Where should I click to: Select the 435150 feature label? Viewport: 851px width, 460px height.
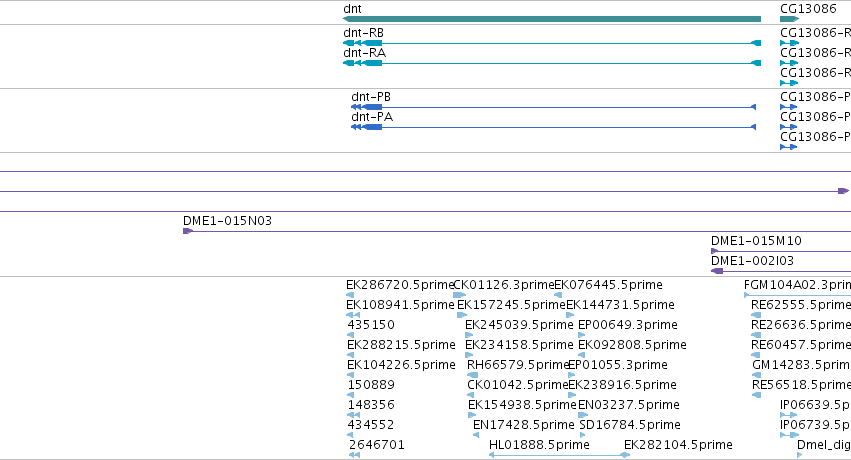click(371, 325)
